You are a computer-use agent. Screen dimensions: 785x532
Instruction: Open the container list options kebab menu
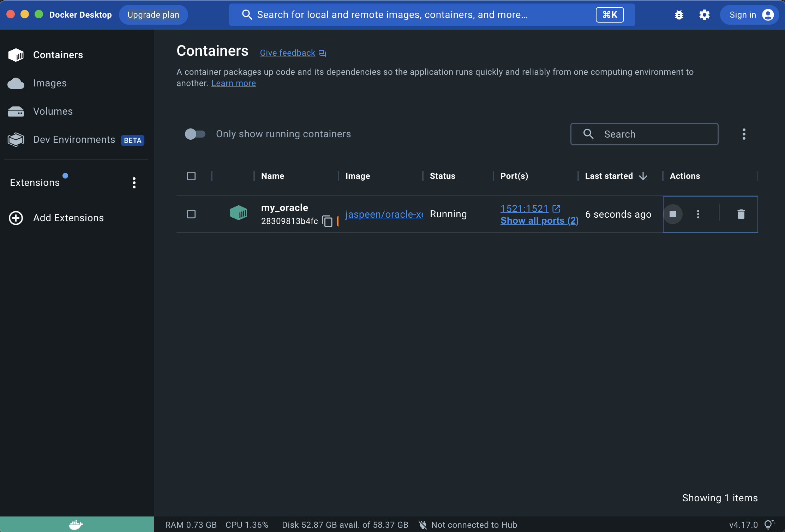(x=744, y=134)
